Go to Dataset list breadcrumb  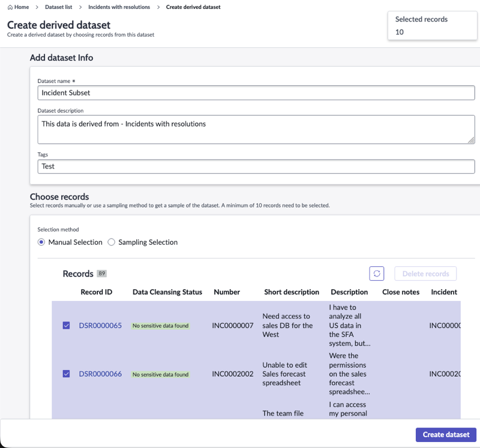[x=58, y=7]
